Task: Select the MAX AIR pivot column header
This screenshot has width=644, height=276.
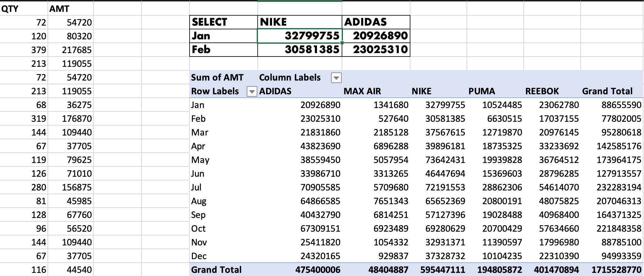Action: coord(376,91)
